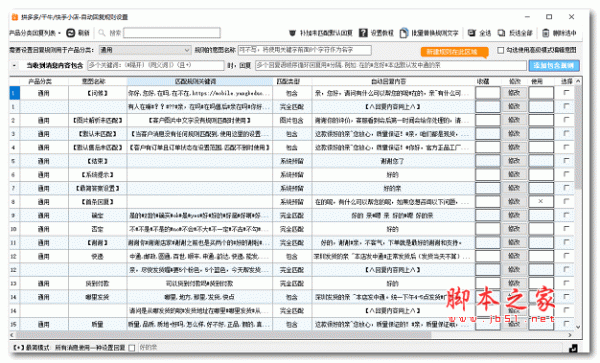Click 修改 button in 【首条回复】 row
Screen dimensions: 600x363
click(514, 201)
